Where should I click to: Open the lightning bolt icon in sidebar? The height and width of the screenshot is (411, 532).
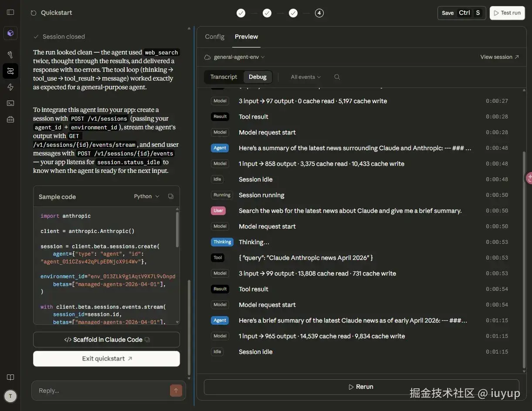[10, 87]
